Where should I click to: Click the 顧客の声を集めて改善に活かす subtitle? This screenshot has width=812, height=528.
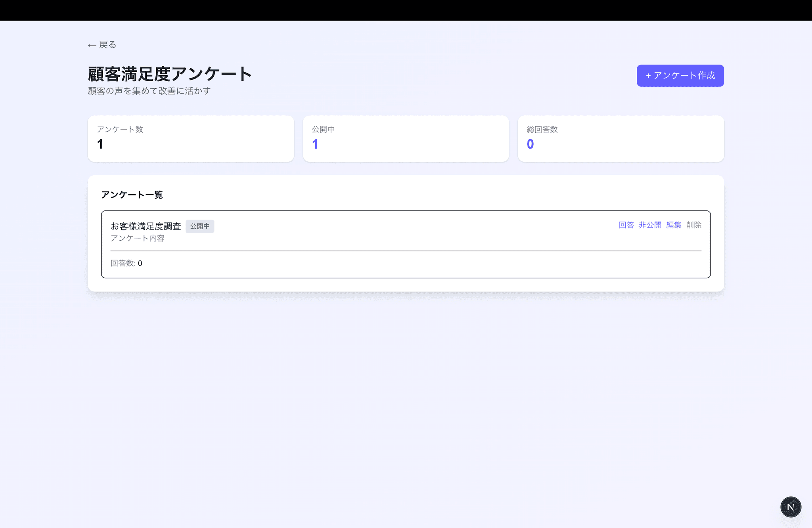148,91
